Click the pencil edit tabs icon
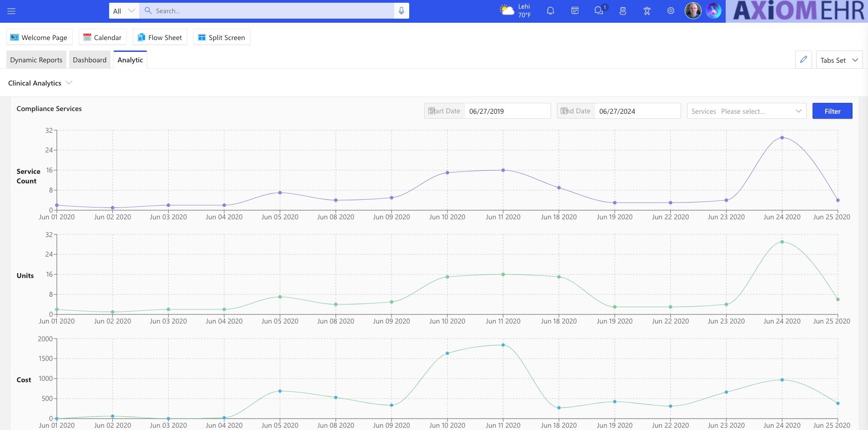The height and width of the screenshot is (430, 868). click(803, 60)
